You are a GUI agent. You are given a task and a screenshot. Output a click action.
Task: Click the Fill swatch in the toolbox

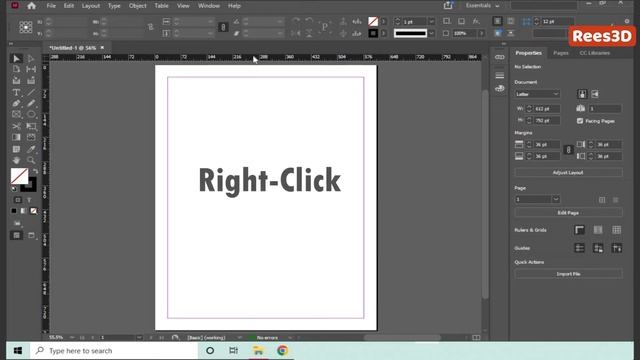coord(19,176)
